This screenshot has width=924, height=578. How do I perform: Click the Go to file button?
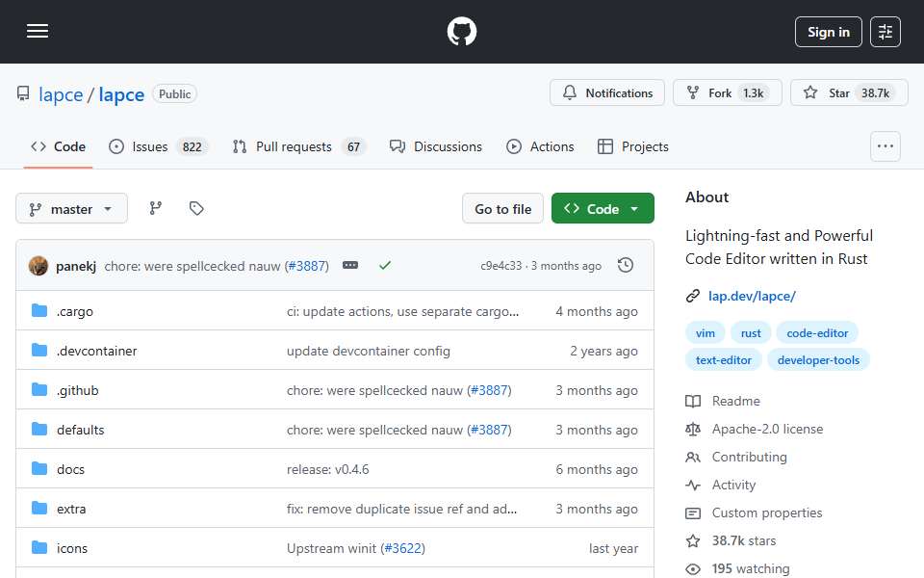click(502, 209)
